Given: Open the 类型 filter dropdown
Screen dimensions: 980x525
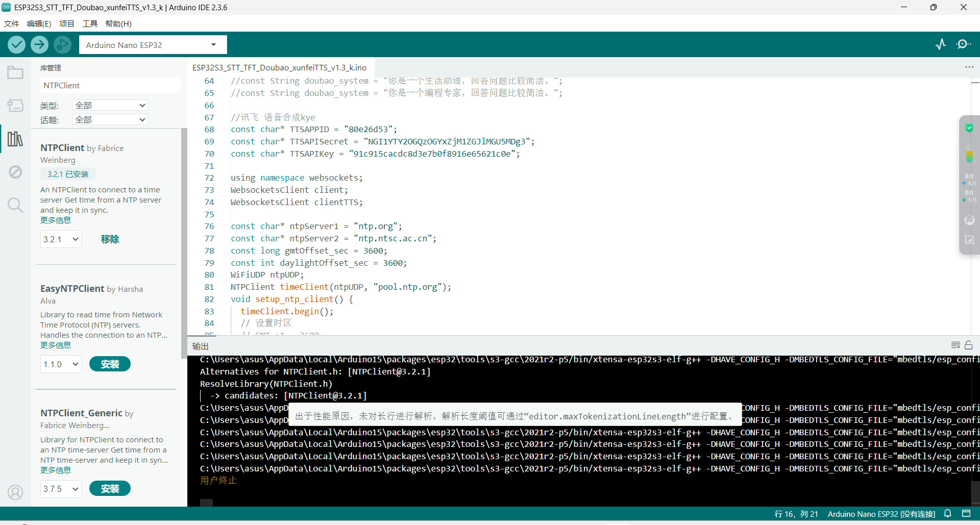Looking at the screenshot, I should [x=110, y=105].
